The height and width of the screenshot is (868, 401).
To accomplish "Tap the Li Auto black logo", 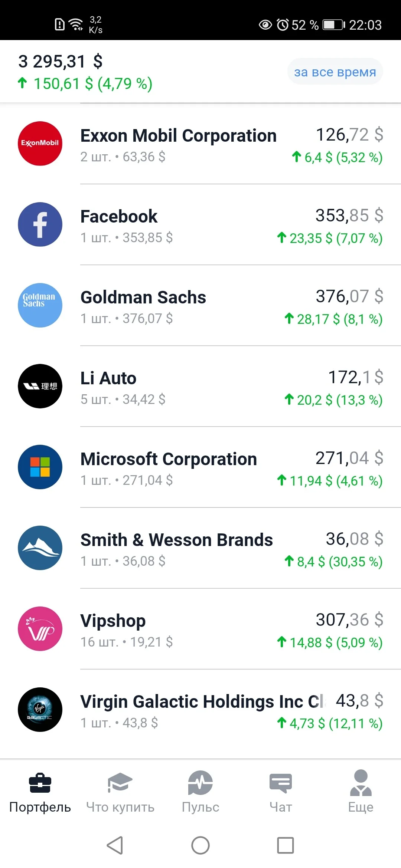I will 40,386.
